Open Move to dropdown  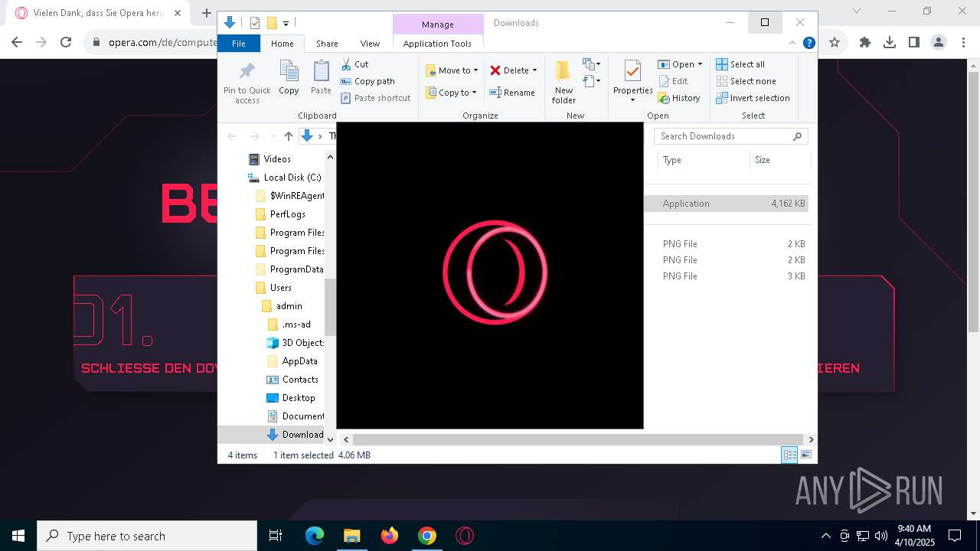[452, 70]
